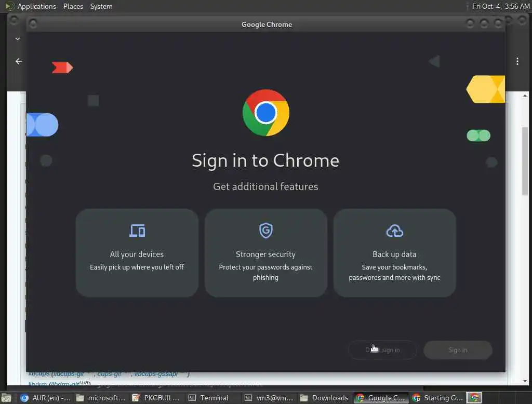Viewport: 532px width, 404px height.
Task: Click the scroll up arrow of the background page
Action: [x=525, y=96]
